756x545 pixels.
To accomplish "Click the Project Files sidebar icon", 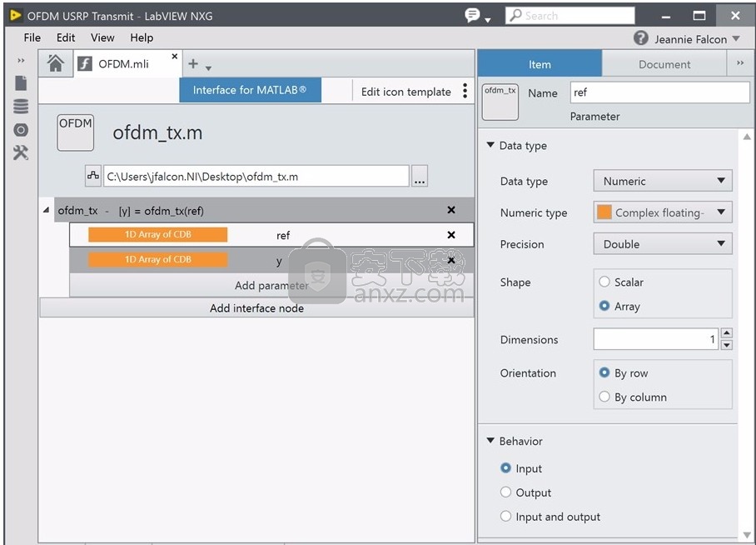I will (21, 83).
